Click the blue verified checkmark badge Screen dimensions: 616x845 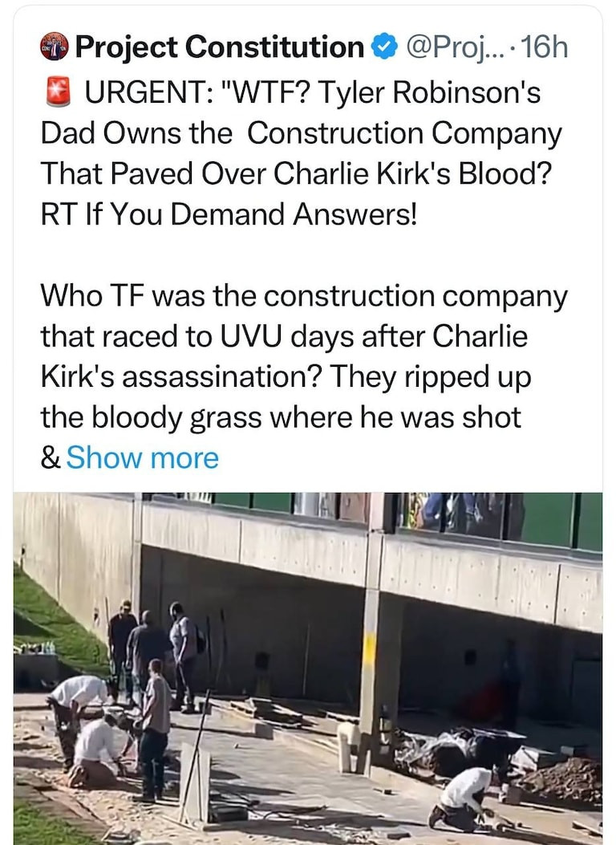pos(386,48)
